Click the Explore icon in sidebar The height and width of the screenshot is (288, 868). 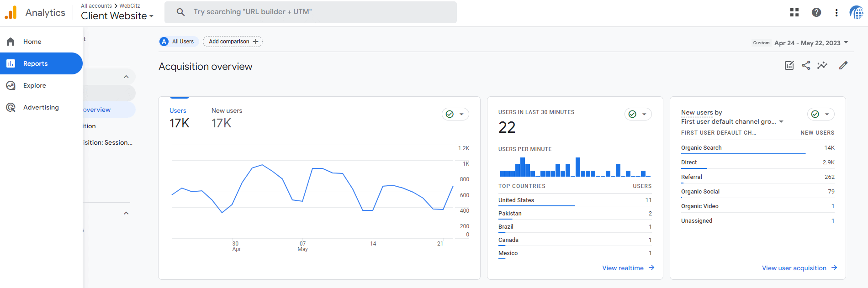11,85
